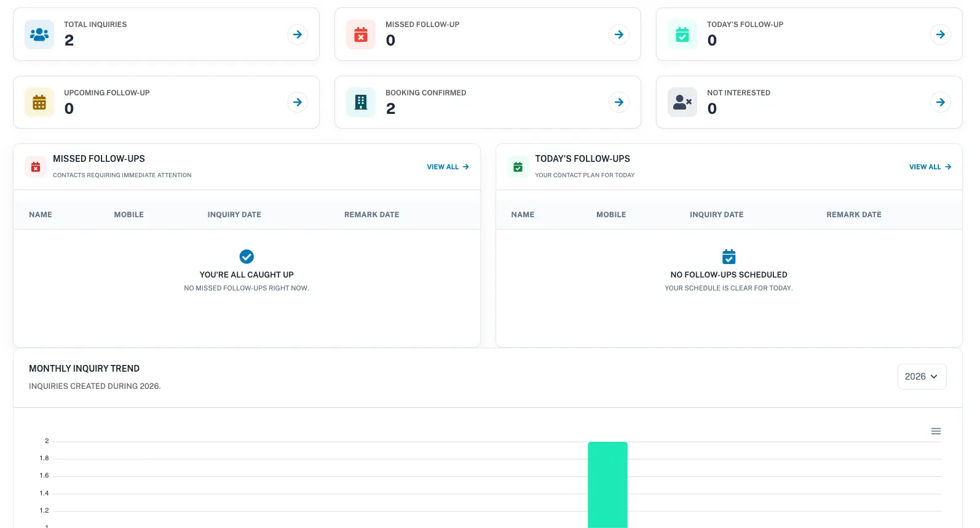980x528 pixels.
Task: Click Remark Date header in Today's Follow-Ups
Action: (854, 215)
